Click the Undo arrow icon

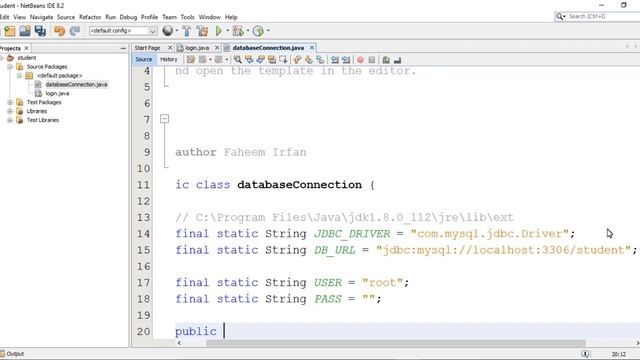(x=60, y=31)
